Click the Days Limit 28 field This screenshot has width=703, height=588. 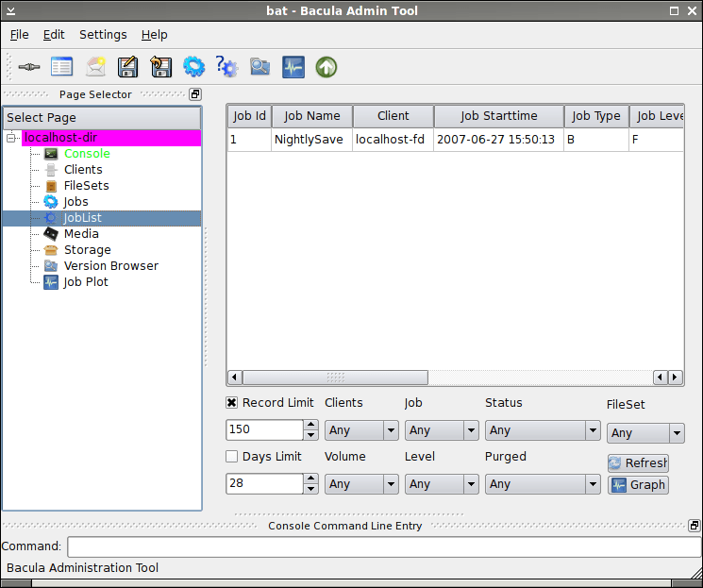pos(264,483)
